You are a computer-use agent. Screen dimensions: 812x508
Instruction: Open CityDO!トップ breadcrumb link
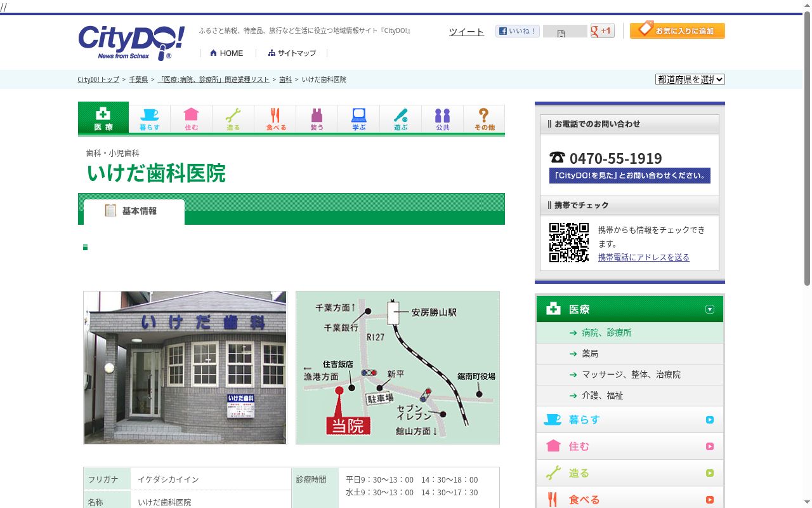tap(98, 79)
